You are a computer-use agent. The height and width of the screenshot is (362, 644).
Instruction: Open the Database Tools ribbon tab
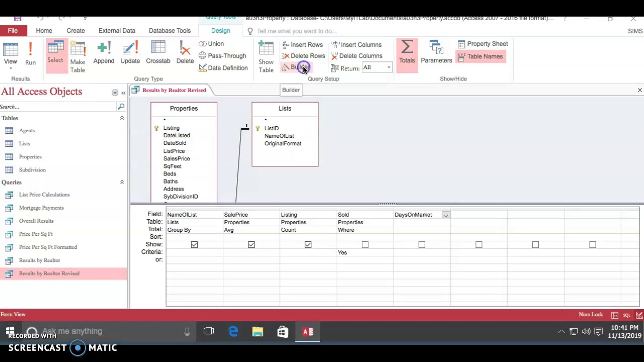click(x=170, y=31)
